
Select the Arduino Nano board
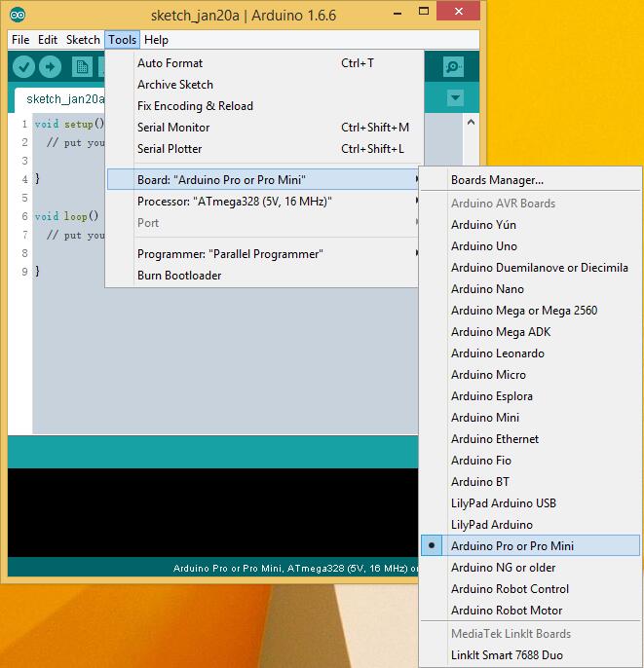(530, 289)
